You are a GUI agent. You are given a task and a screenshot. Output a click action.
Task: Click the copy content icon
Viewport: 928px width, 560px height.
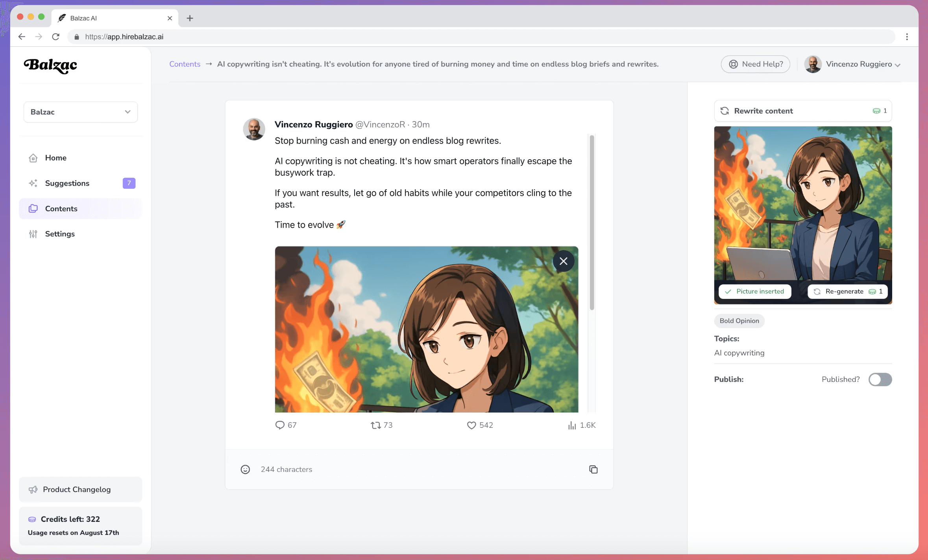click(x=593, y=469)
